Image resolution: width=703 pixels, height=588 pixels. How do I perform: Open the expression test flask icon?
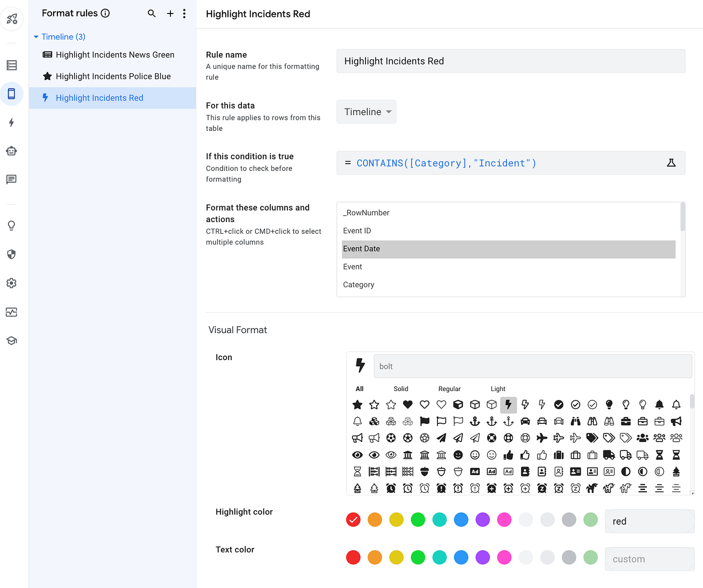click(671, 163)
